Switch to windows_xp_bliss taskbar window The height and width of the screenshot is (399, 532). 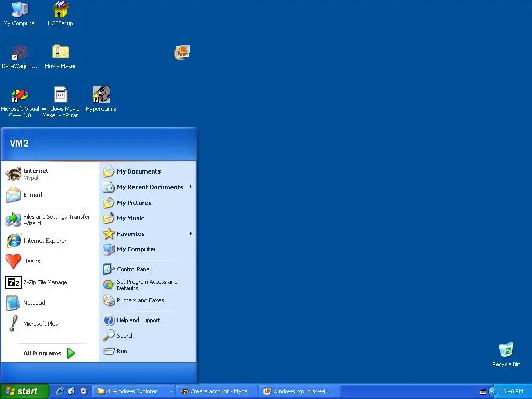[300, 391]
